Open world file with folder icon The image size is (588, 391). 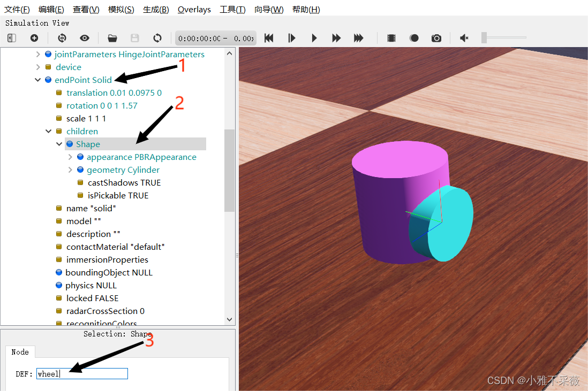[x=112, y=38]
